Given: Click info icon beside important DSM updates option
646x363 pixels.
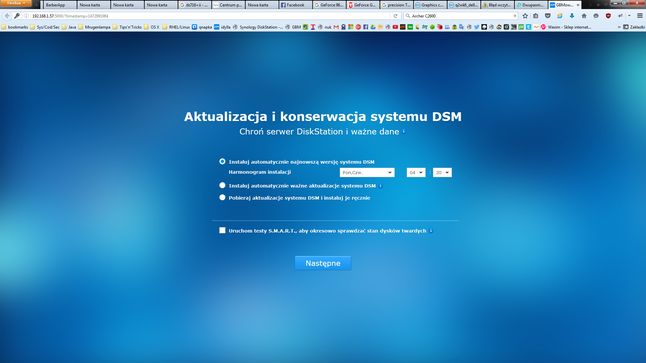Looking at the screenshot, I should (x=380, y=186).
